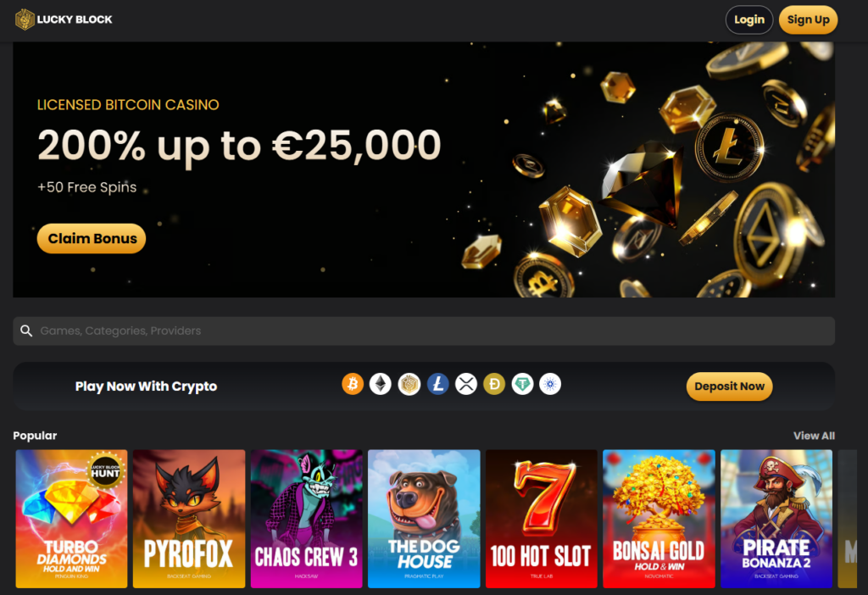Click the search magnifier icon
The image size is (868, 595).
[x=26, y=331]
